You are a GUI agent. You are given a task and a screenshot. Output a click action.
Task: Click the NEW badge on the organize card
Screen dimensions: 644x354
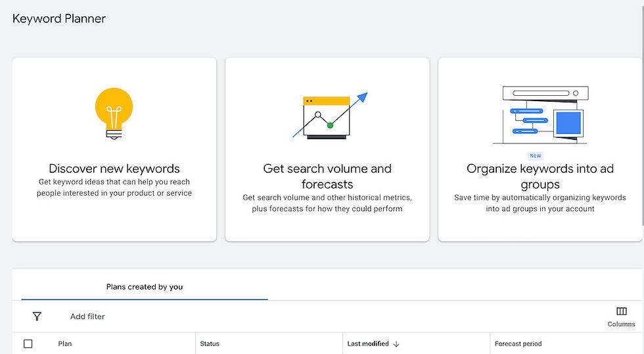pyautogui.click(x=536, y=156)
